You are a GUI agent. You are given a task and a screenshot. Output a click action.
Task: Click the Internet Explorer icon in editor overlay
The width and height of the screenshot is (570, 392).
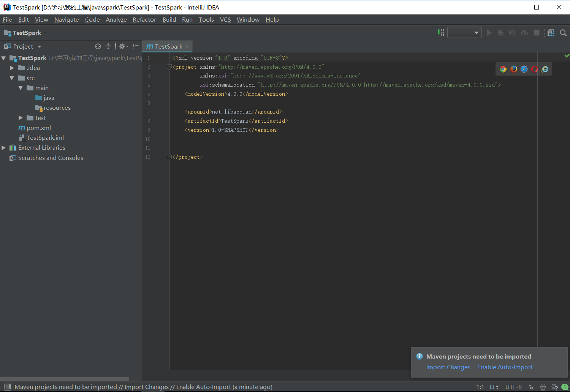[x=545, y=69]
